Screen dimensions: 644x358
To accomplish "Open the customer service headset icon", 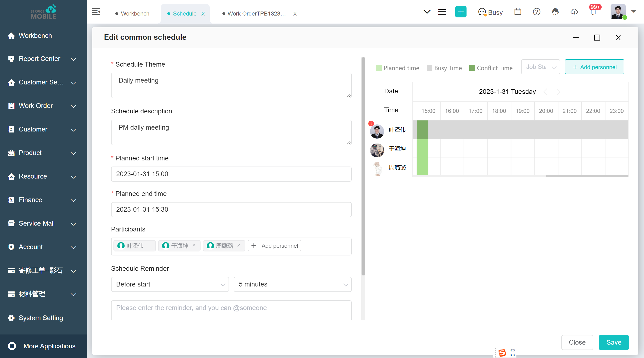I will pos(555,12).
